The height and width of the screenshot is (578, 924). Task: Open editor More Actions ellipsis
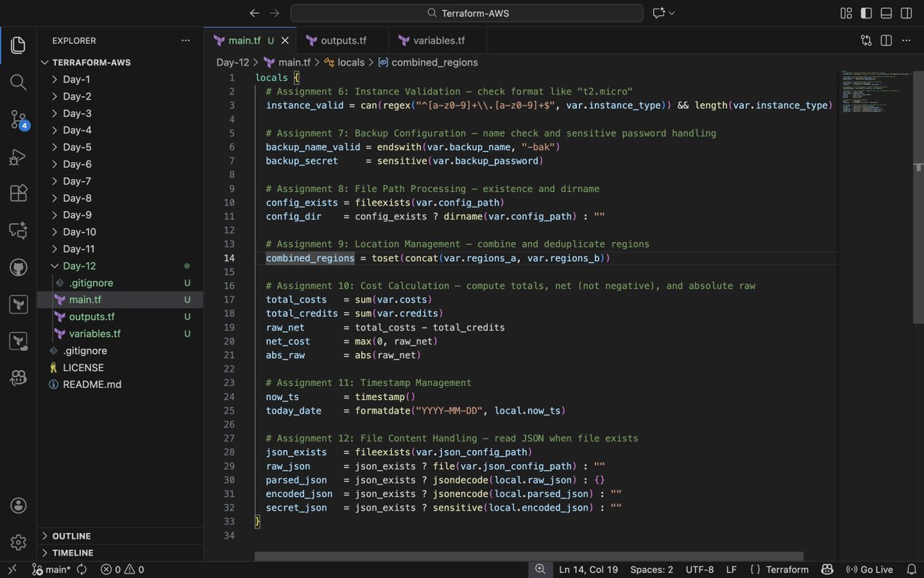(x=906, y=40)
